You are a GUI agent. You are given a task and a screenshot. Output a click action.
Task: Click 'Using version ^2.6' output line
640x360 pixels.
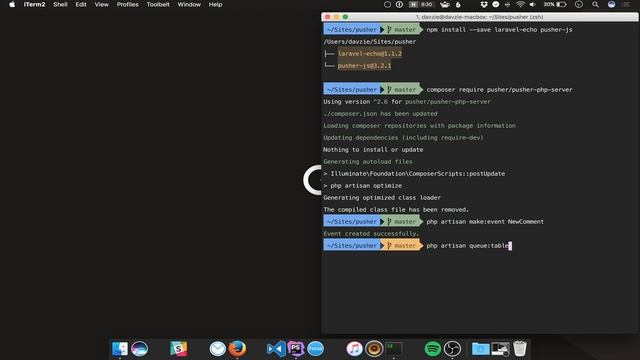coord(407,102)
